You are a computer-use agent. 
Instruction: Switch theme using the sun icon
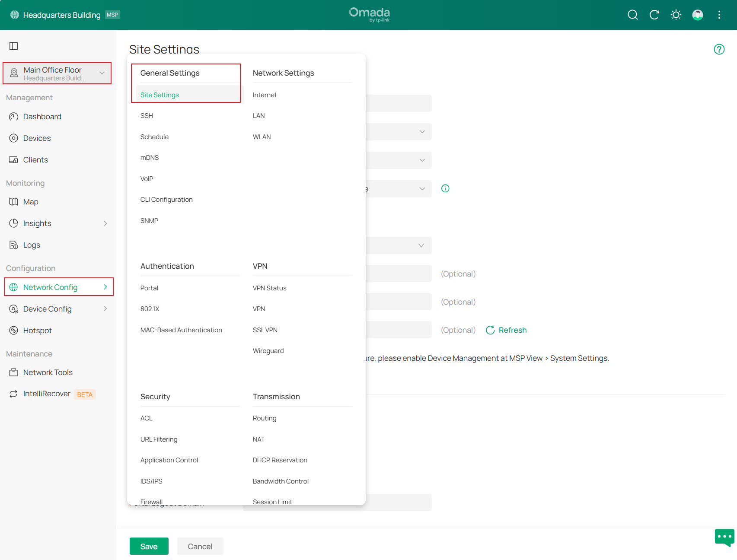click(676, 14)
